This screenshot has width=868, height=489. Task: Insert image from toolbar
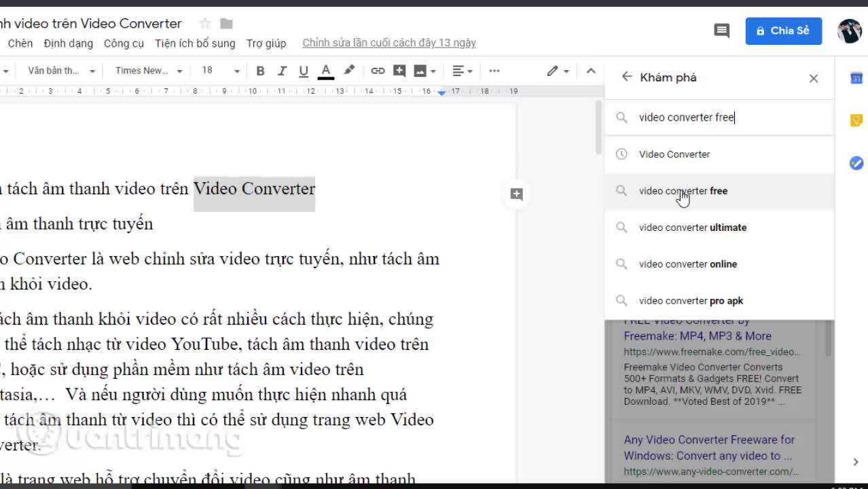420,71
